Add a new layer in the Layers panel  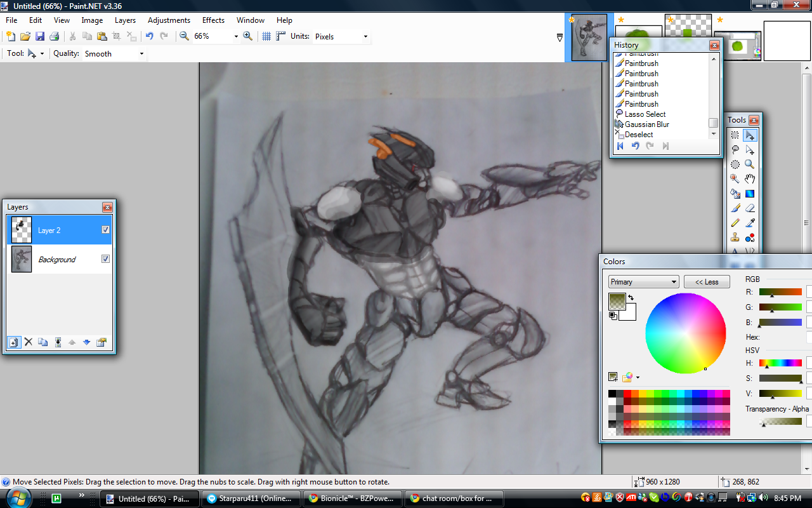coord(14,342)
